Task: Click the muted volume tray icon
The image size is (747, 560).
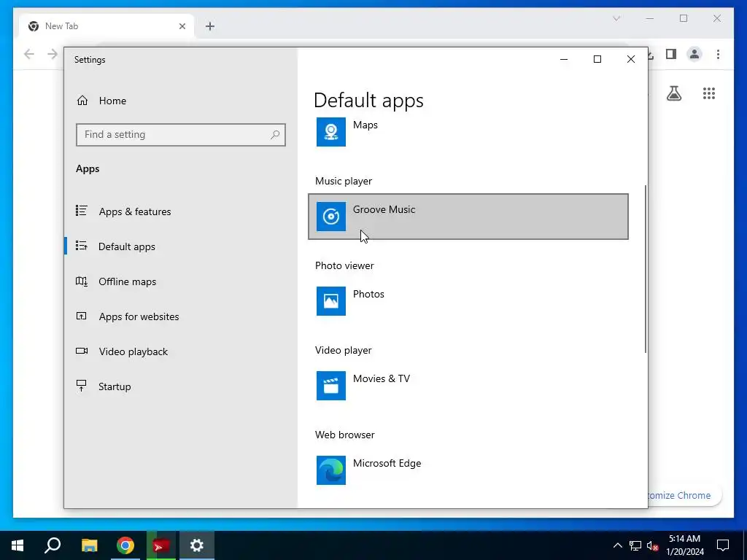Action: tap(652, 545)
